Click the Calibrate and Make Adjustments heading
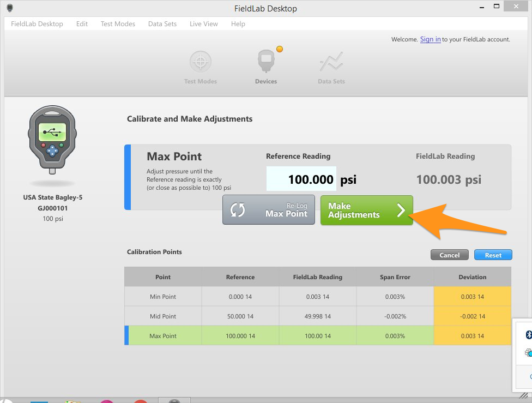The image size is (532, 403). [x=190, y=119]
